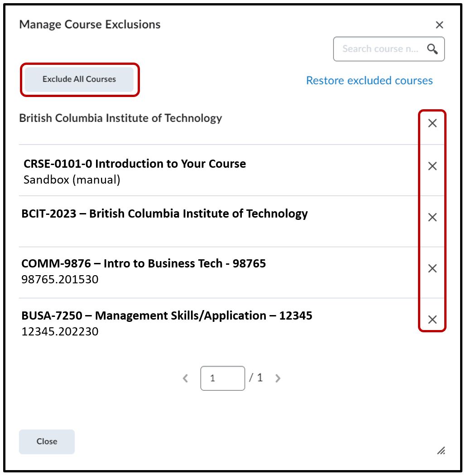Viewport: 466px width, 476px height.
Task: Grab the dialog resize handle in corner
Action: click(441, 450)
